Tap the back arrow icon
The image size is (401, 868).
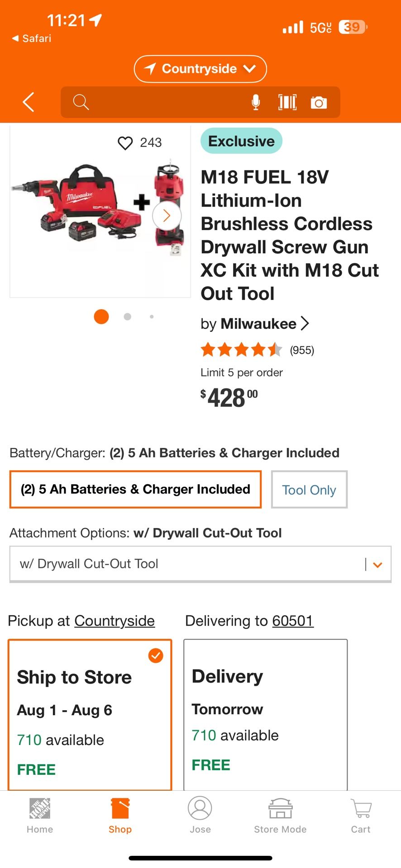pos(29,102)
